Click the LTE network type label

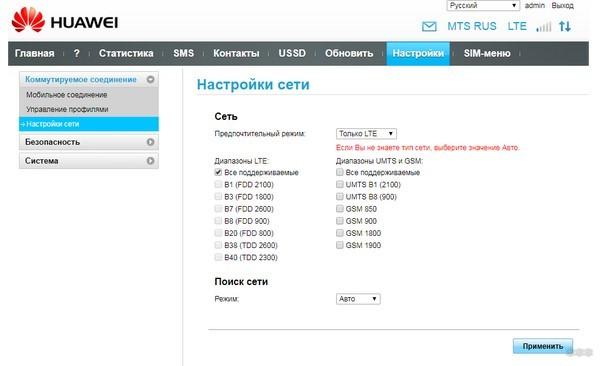pyautogui.click(x=517, y=26)
